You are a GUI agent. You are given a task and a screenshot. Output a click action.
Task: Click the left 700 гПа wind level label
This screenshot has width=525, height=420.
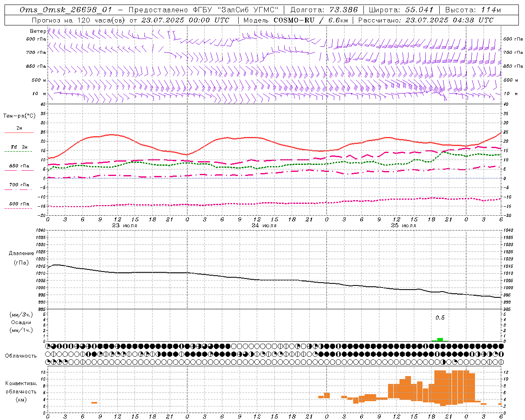coord(36,52)
